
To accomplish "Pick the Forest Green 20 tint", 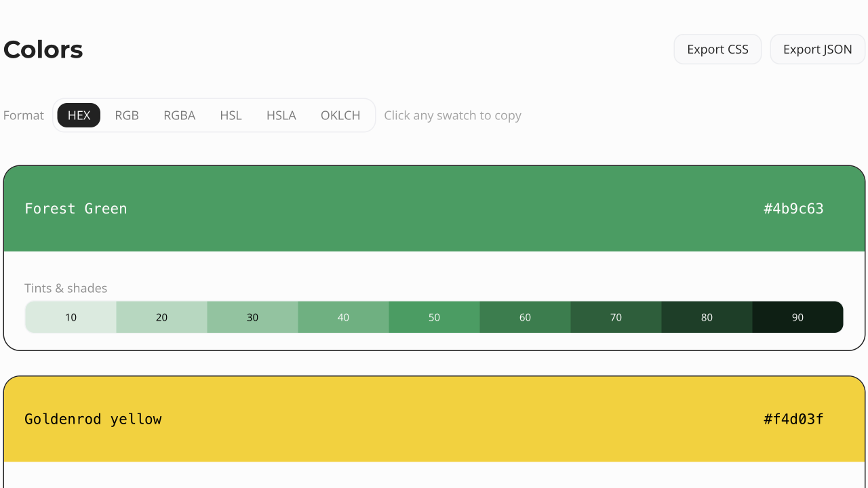I will (x=162, y=317).
